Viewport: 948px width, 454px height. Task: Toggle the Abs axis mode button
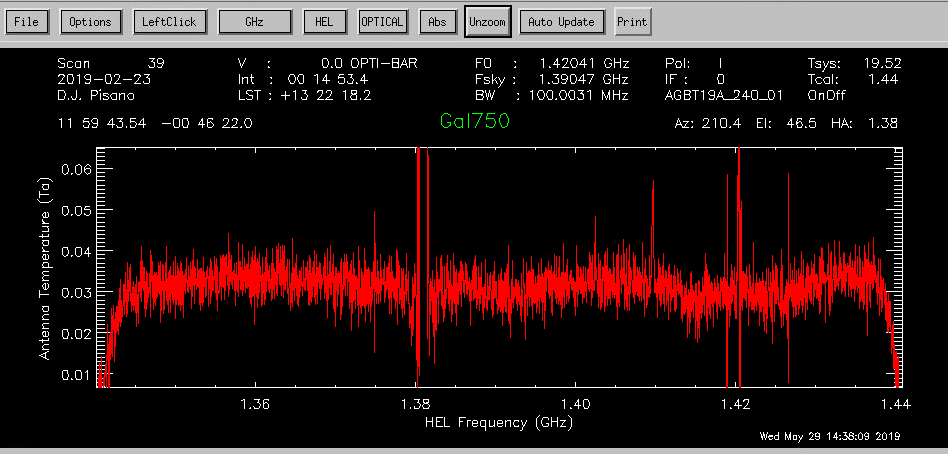coord(437,22)
